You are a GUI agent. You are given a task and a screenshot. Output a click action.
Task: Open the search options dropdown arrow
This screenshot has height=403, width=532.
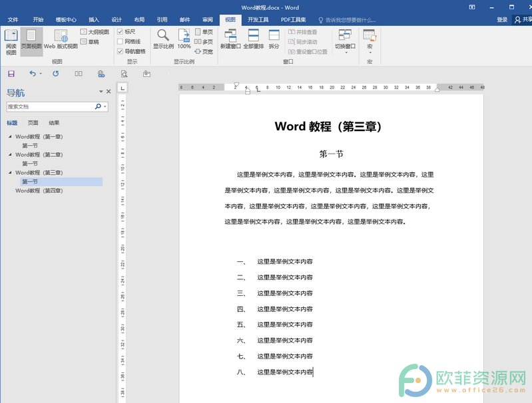(x=105, y=106)
